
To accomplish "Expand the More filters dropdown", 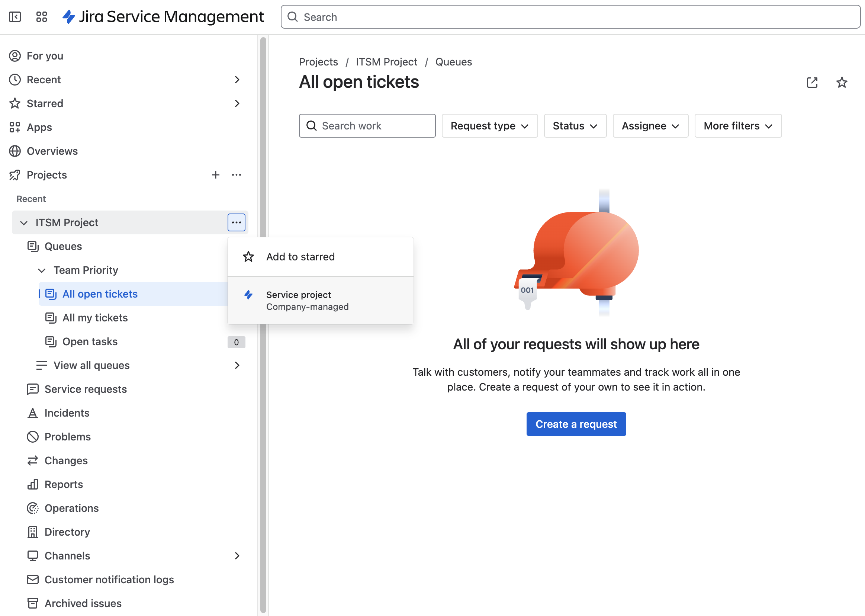I will (x=737, y=126).
